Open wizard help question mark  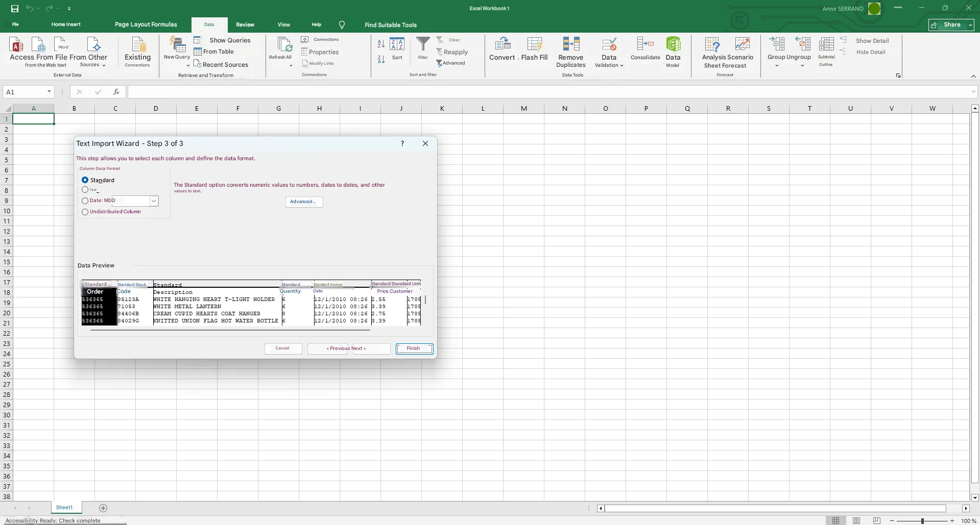click(x=402, y=143)
